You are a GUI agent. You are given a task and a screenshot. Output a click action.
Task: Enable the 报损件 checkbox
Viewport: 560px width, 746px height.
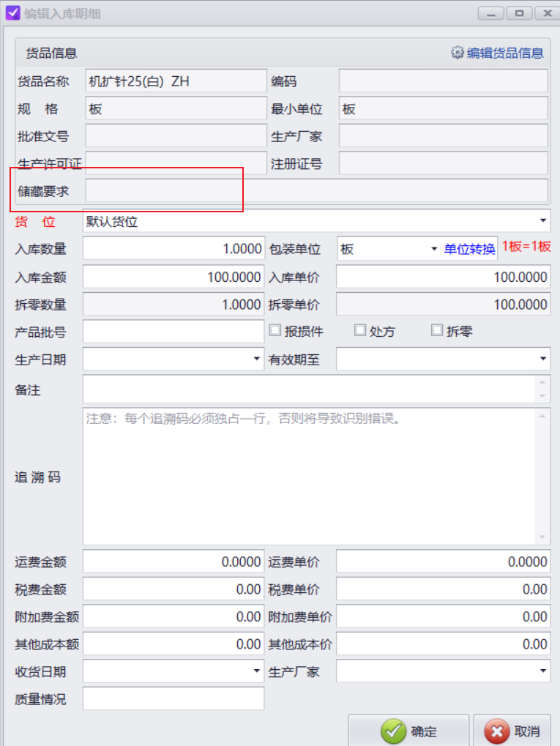point(275,330)
